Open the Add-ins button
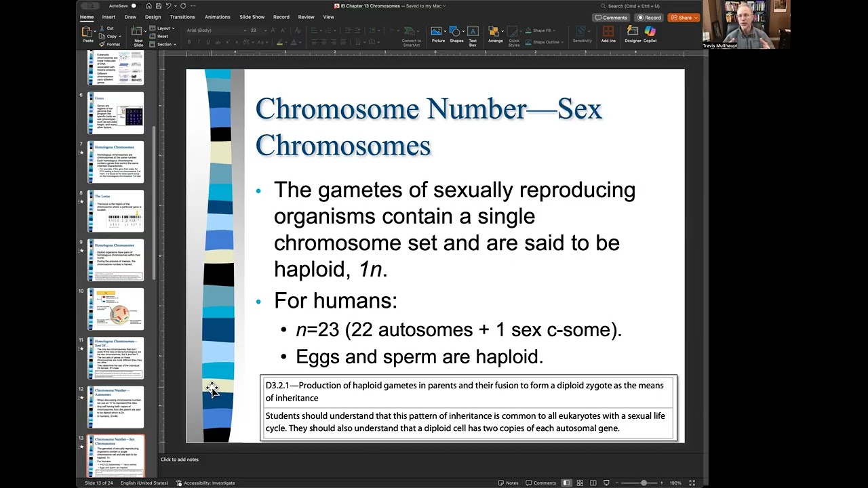The width and height of the screenshot is (868, 488). point(608,34)
